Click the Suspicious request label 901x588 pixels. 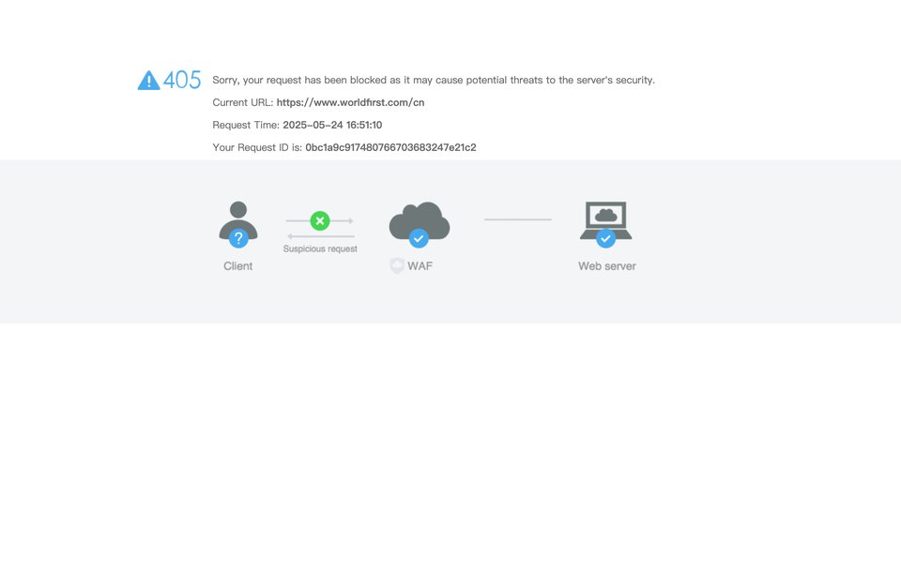[320, 249]
